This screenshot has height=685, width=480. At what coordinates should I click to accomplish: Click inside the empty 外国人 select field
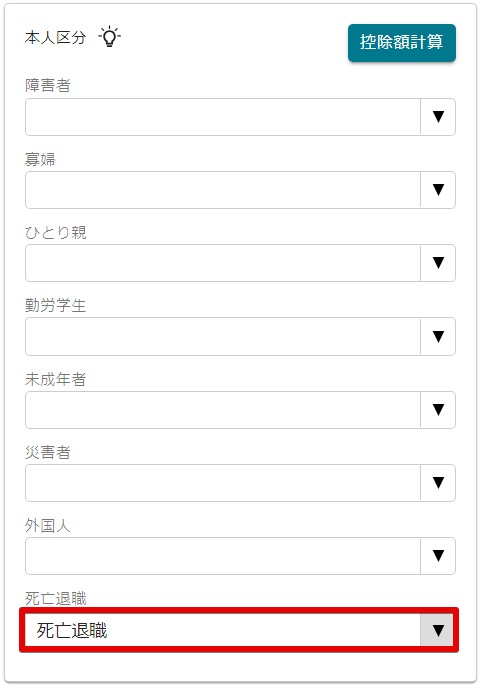223,556
